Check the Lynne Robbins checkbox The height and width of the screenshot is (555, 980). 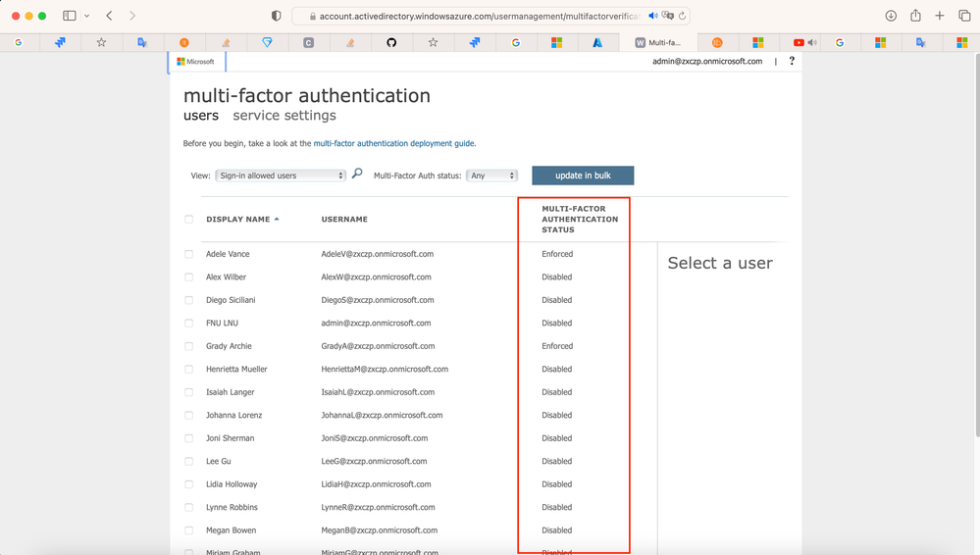(x=188, y=508)
